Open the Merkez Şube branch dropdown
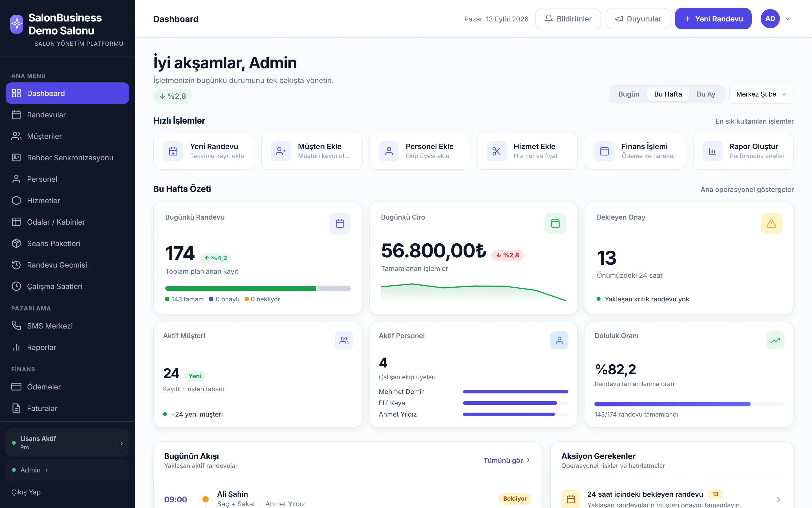The image size is (812, 508). 761,95
